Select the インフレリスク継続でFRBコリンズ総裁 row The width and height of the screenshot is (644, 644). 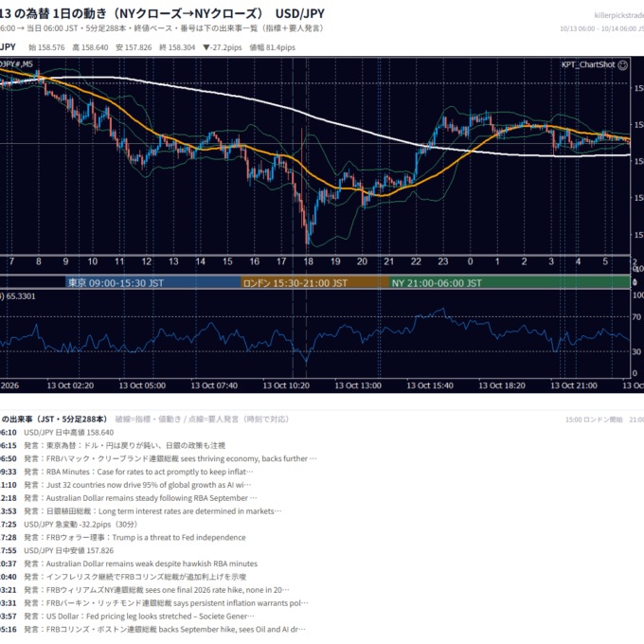pyautogui.click(x=123, y=577)
